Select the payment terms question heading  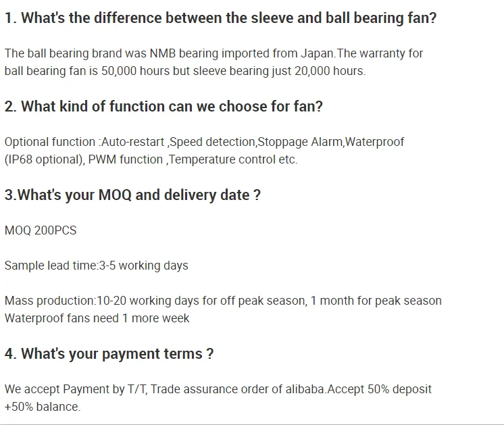point(109,353)
